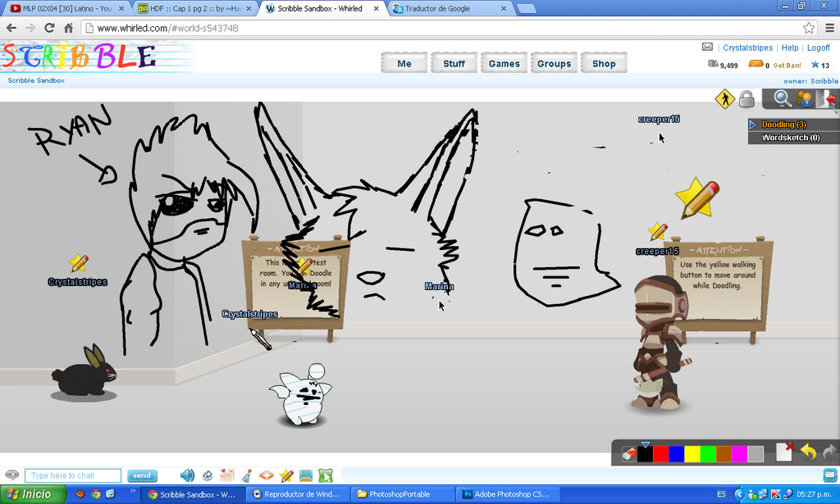Click the teal panel icon at bottom right
The width and height of the screenshot is (840, 504).
click(830, 475)
